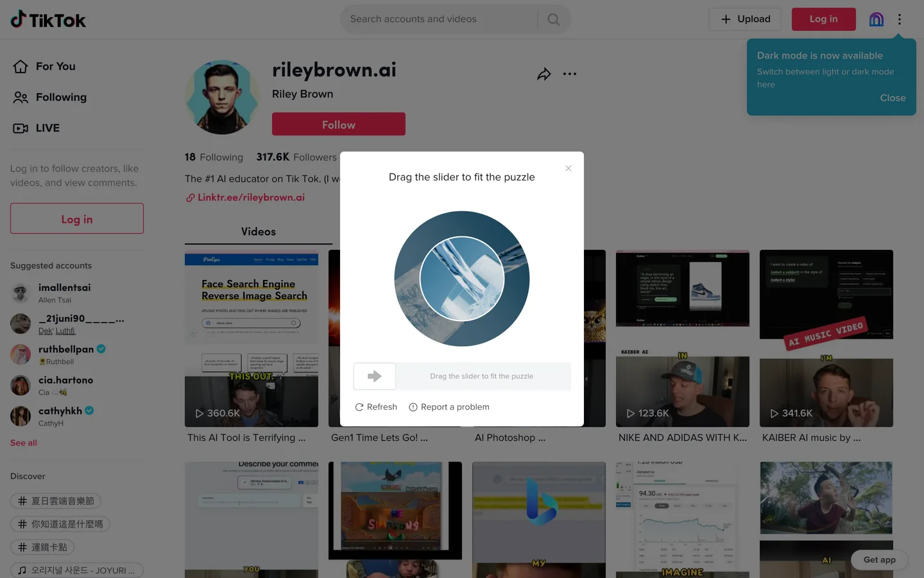Click the red Log in button in header
The height and width of the screenshot is (578, 924).
(x=823, y=19)
